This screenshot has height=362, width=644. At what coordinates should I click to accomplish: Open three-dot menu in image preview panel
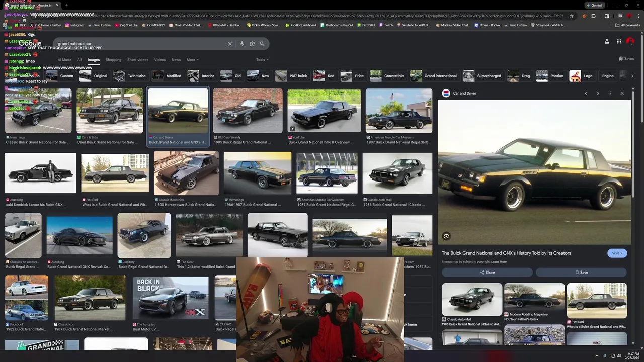610,93
